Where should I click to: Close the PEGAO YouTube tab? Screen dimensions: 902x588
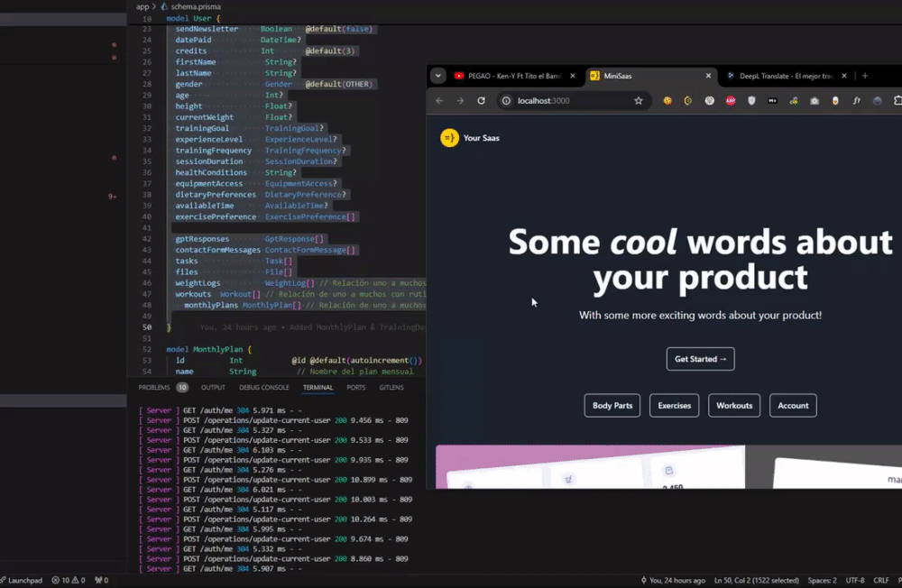(x=573, y=76)
